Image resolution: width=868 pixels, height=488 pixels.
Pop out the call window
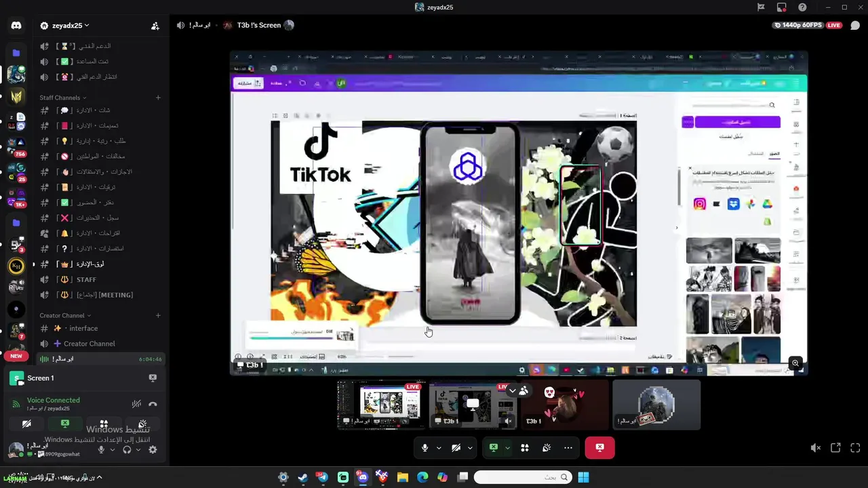(835, 448)
